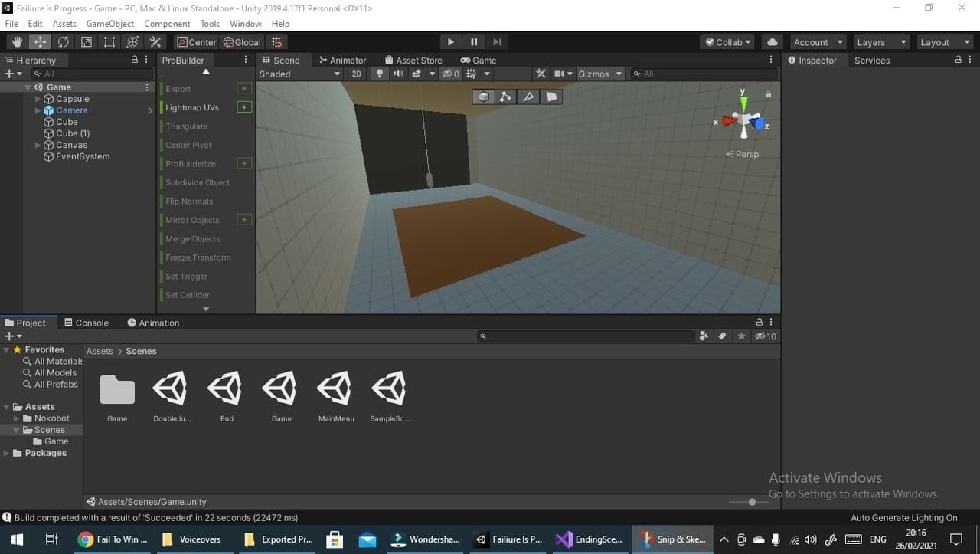Select the Rotate tool
This screenshot has height=554, width=980.
click(x=63, y=42)
